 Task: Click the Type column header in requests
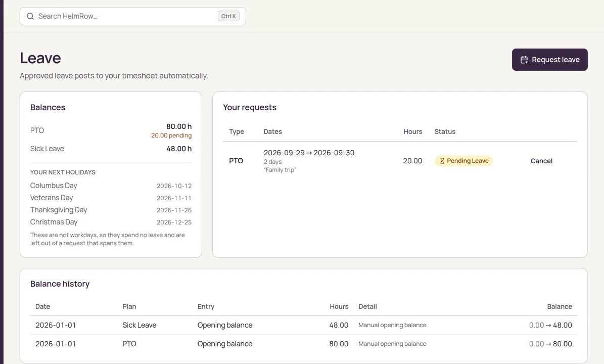point(237,132)
